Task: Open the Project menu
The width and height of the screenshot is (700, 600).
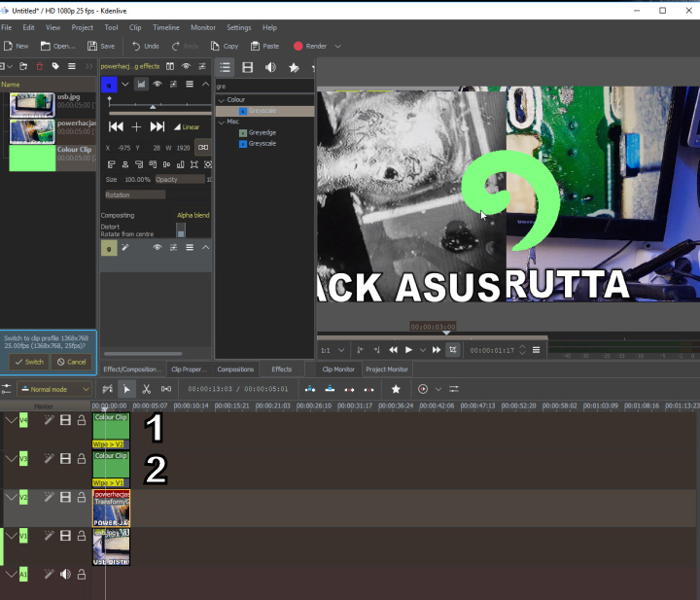Action: coord(82,27)
